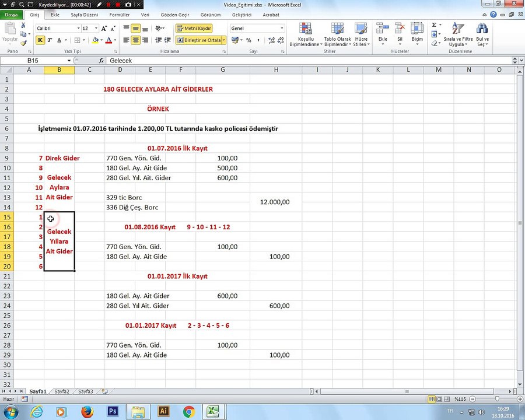525x420 pixels.
Task: Expand the Genel number format dropdown
Action: [x=282, y=28]
